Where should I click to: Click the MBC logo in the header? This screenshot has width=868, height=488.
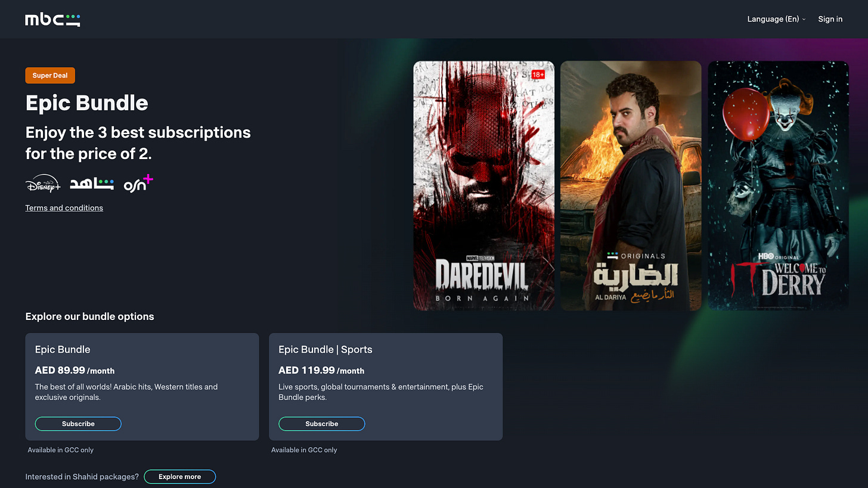pyautogui.click(x=52, y=20)
